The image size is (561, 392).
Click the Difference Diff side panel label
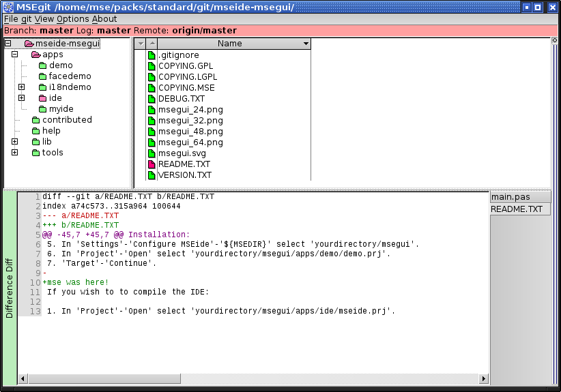10,288
